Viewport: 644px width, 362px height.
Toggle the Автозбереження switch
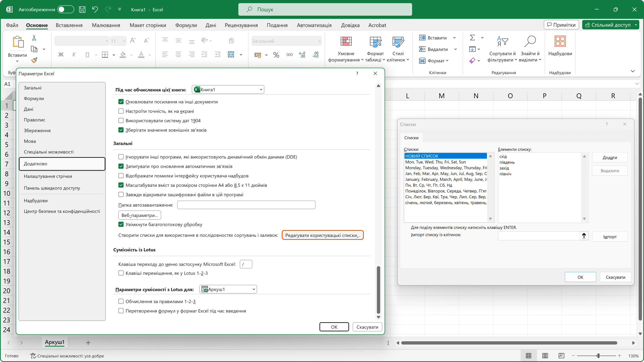click(x=65, y=10)
